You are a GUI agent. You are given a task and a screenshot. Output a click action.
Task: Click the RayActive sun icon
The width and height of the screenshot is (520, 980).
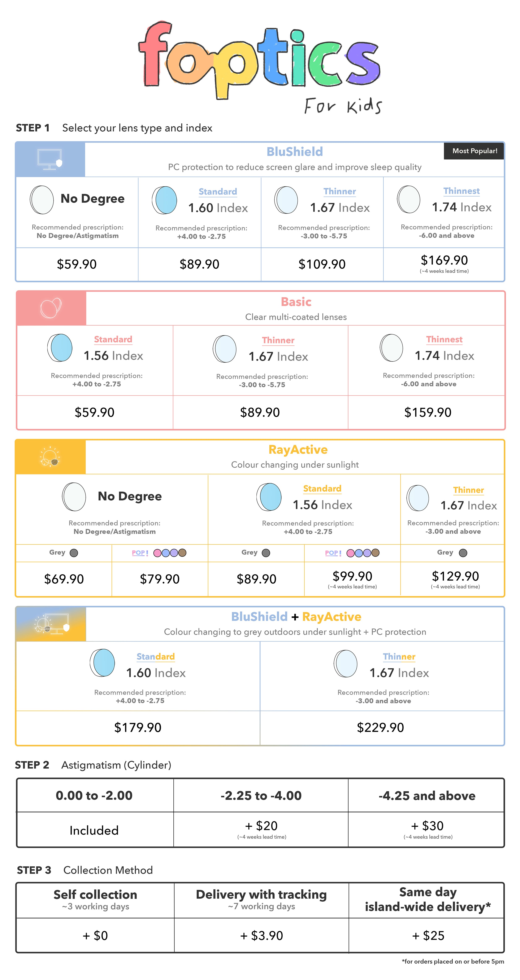coord(50,456)
